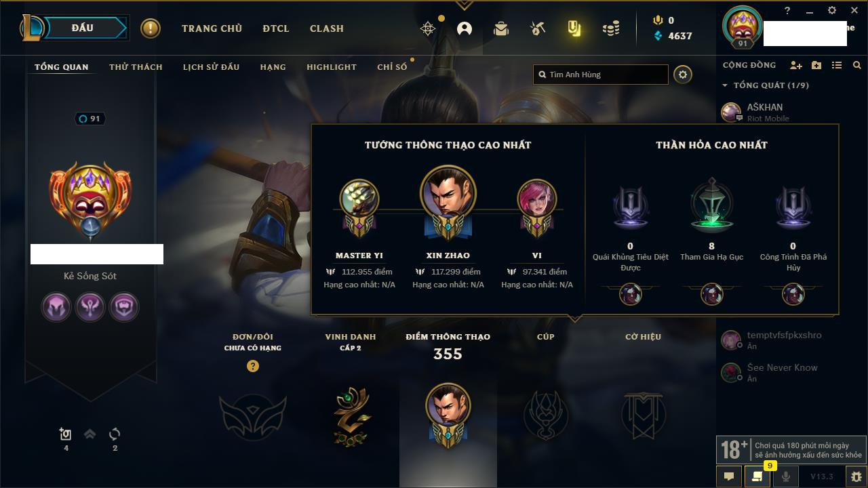Switch to the LỊCH SỬ ĐẤU tab
Viewport: 868px width, 488px height.
pyautogui.click(x=211, y=67)
